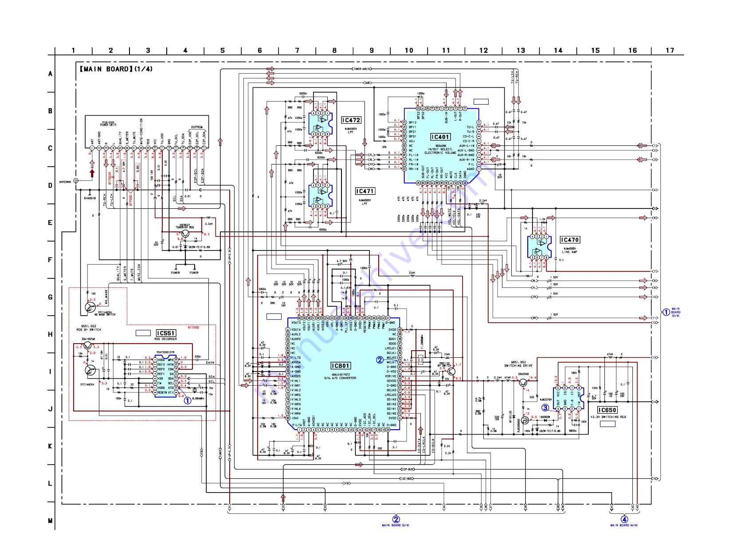Viewport: 745px width, 560px height.
Task: Click circled 1 marker below IC551
Action: point(188,401)
